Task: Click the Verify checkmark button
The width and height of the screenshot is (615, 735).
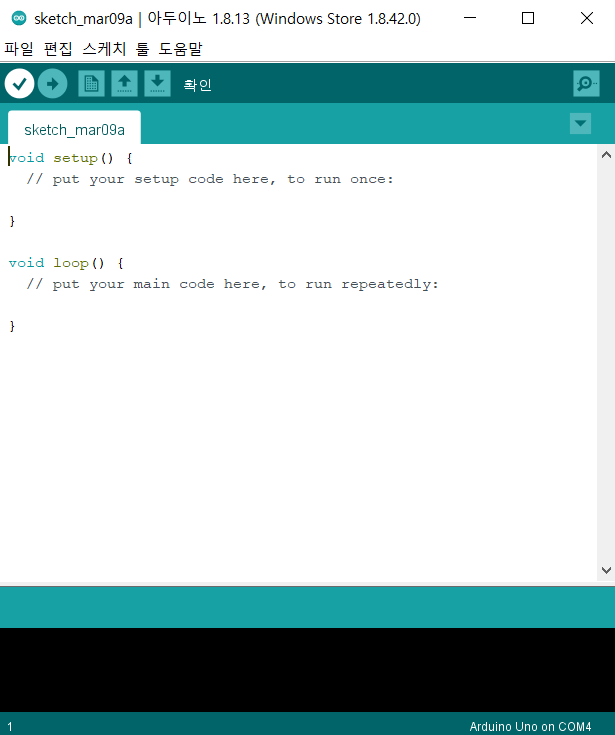Action: click(19, 84)
